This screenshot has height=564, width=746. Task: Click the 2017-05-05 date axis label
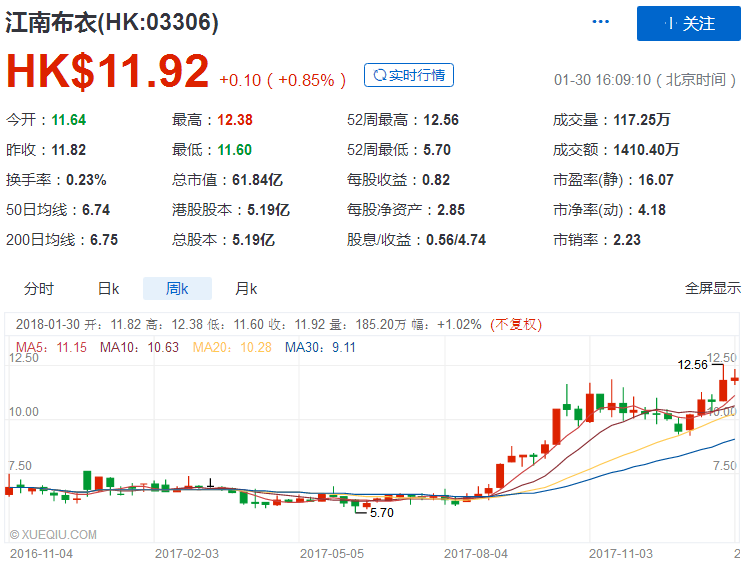click(332, 554)
